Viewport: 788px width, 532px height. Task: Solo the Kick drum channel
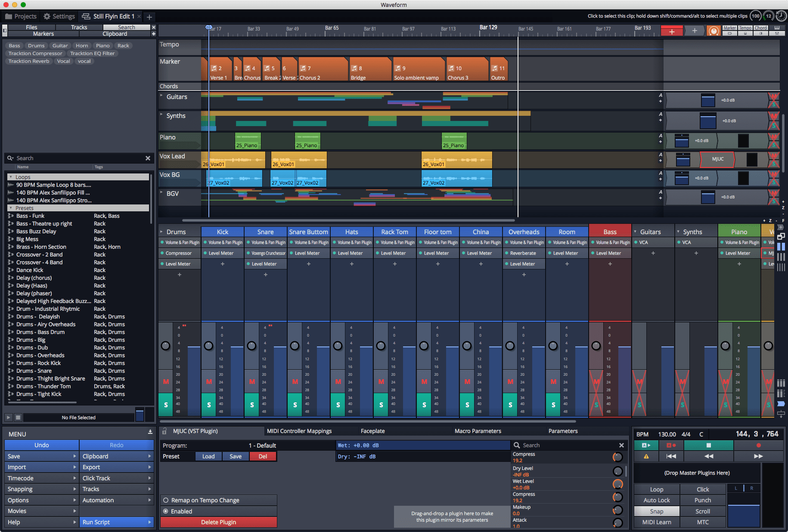pos(208,405)
